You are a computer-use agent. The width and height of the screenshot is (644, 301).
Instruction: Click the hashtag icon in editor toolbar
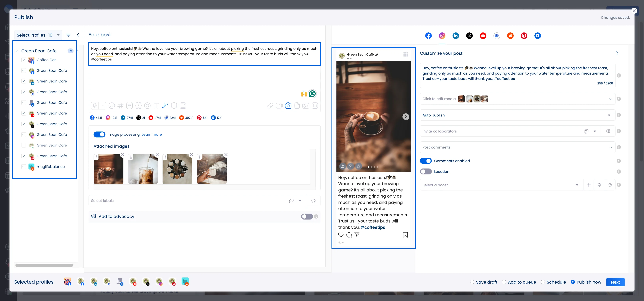(120, 106)
